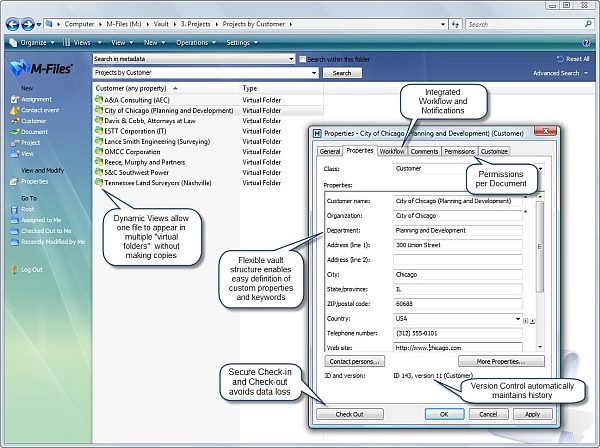Click the Recently Modified by Me icon
The height and width of the screenshot is (448, 600).
[x=15, y=242]
